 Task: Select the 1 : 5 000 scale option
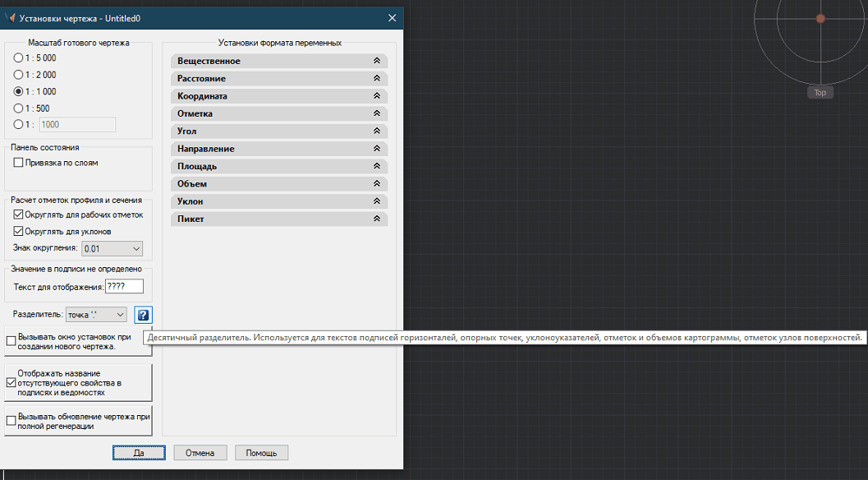(19, 58)
